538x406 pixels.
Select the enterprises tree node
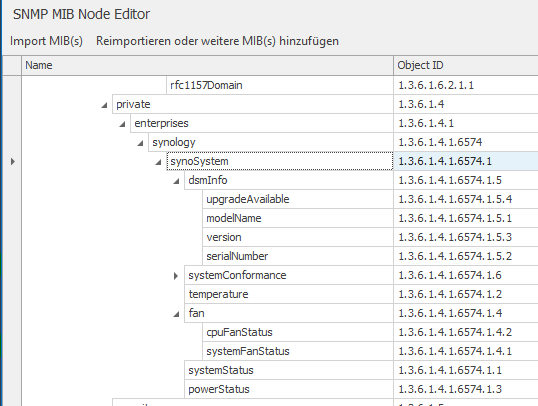262,123
